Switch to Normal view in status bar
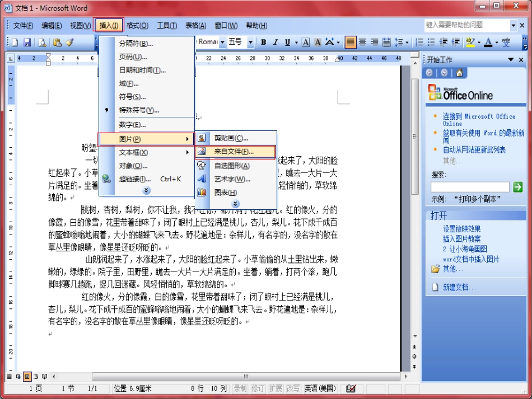Screen dimensions: 532x399 tap(10, 376)
